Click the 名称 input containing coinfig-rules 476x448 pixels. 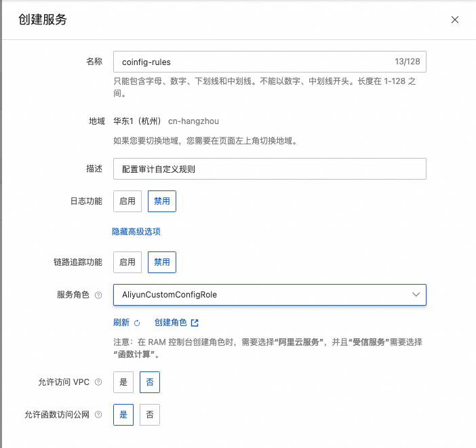click(270, 62)
